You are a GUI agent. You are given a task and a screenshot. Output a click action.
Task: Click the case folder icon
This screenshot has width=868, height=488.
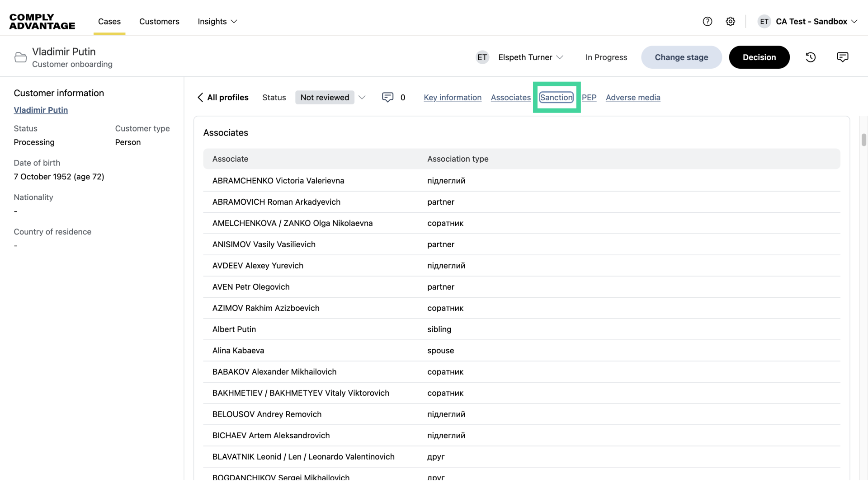click(20, 57)
